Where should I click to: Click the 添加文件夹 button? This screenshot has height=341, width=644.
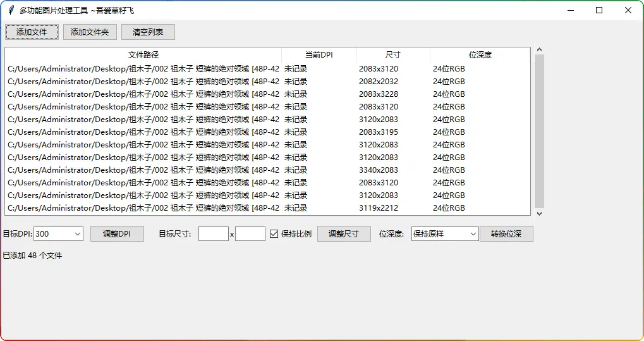[x=90, y=32]
